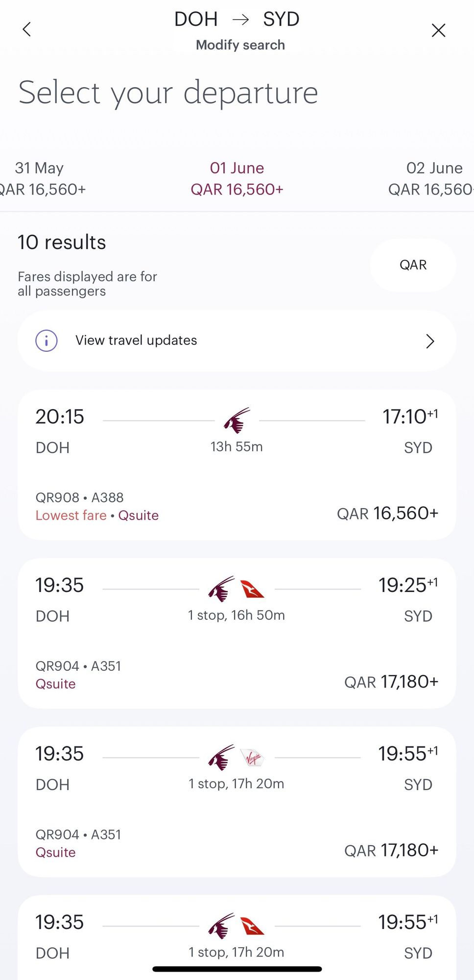Tap the Qantas logo on 16h 50m flight
The image size is (474, 980).
252,589
